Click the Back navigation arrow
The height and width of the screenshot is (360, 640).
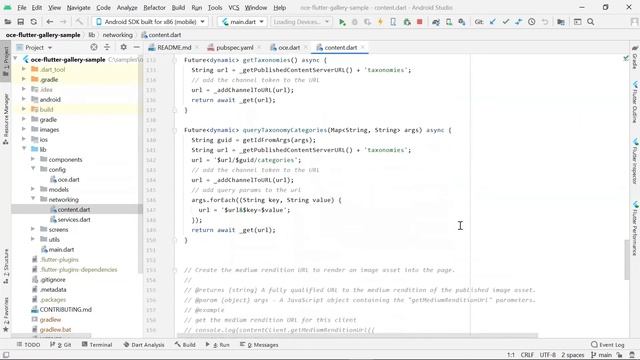(x=50, y=22)
